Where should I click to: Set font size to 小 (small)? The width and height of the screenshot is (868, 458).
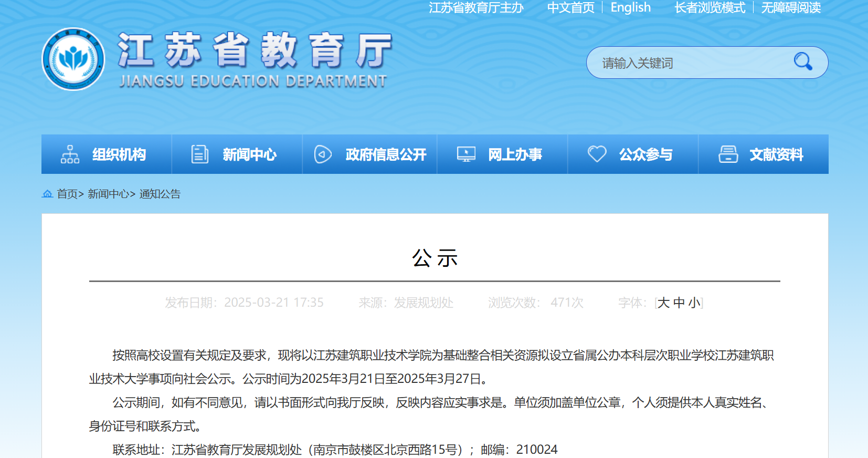point(694,303)
